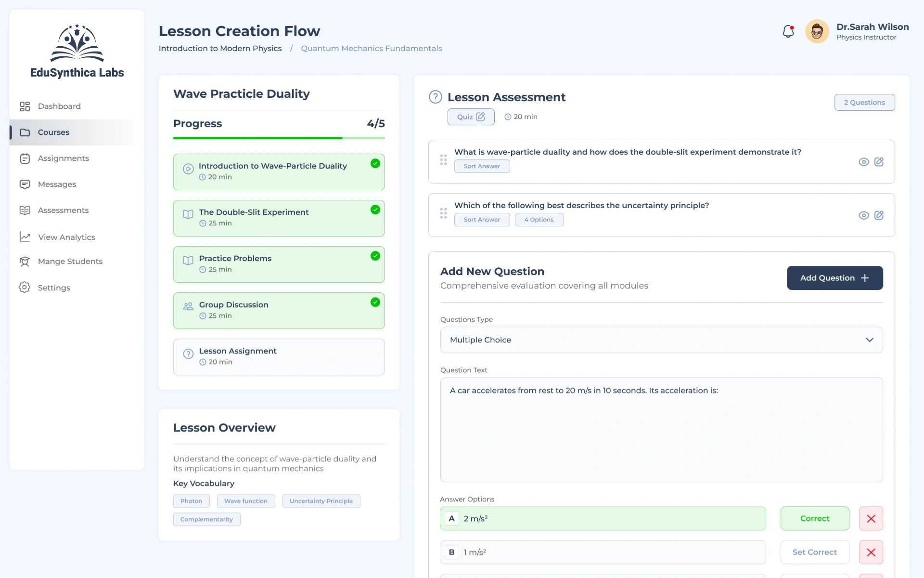The image size is (924, 578).
Task: Set option B as correct answer
Action: (x=814, y=552)
